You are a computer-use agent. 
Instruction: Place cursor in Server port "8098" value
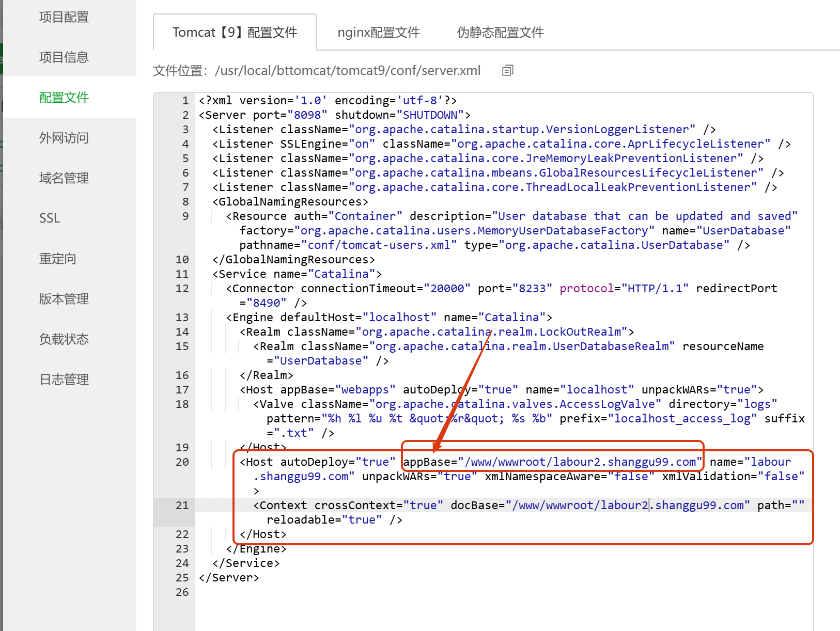point(307,115)
